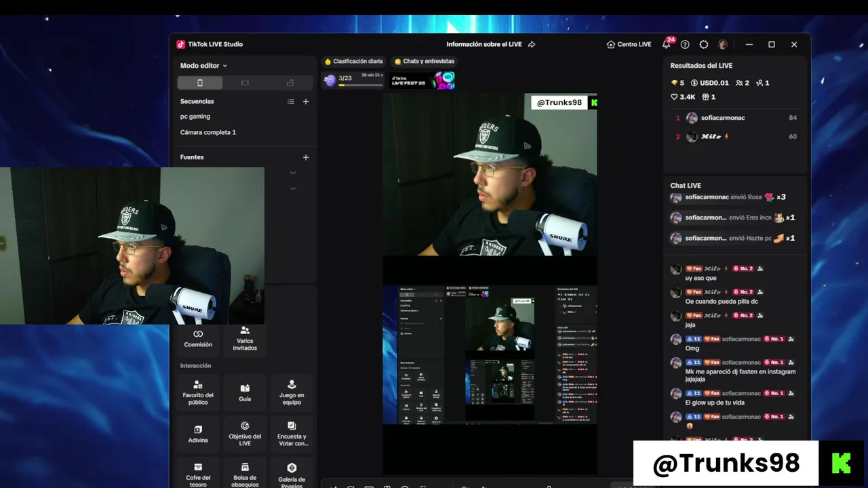This screenshot has width=868, height=488.
Task: View the 3.4K likes stat
Action: [x=683, y=97]
